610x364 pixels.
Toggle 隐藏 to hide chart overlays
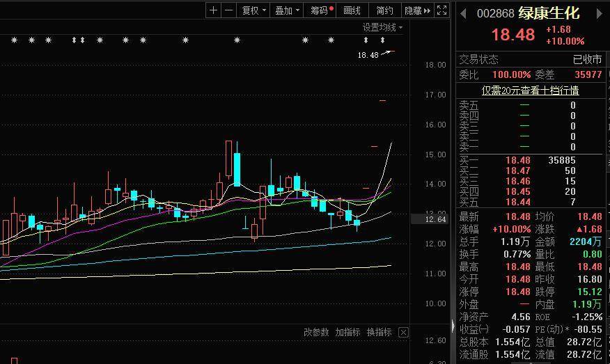413,10
